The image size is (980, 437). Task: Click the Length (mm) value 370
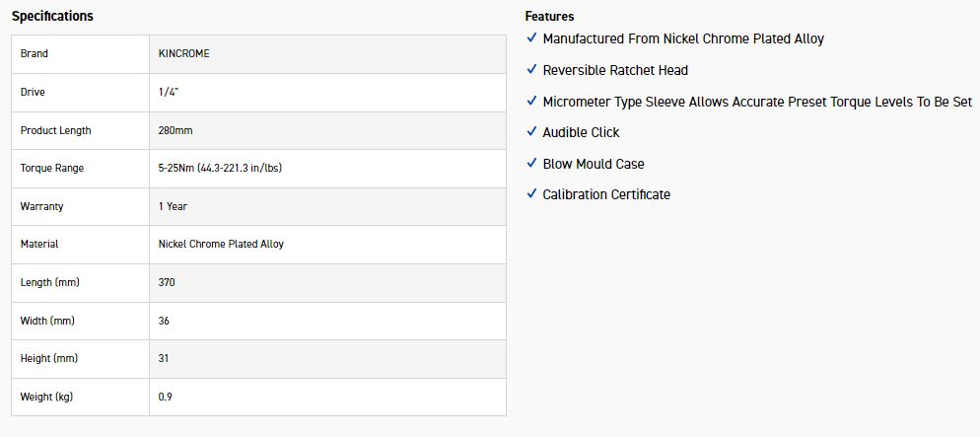coord(167,282)
